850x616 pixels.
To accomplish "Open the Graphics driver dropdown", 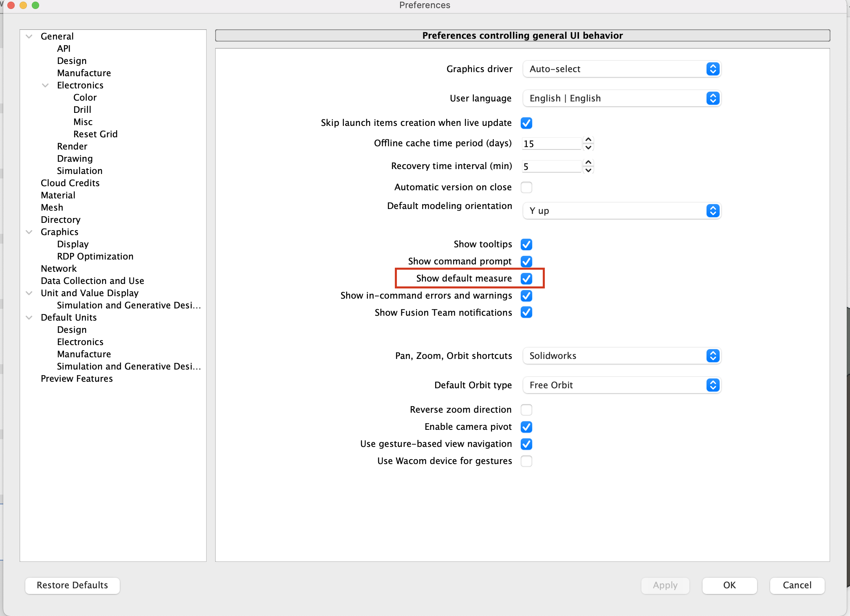I will (622, 69).
